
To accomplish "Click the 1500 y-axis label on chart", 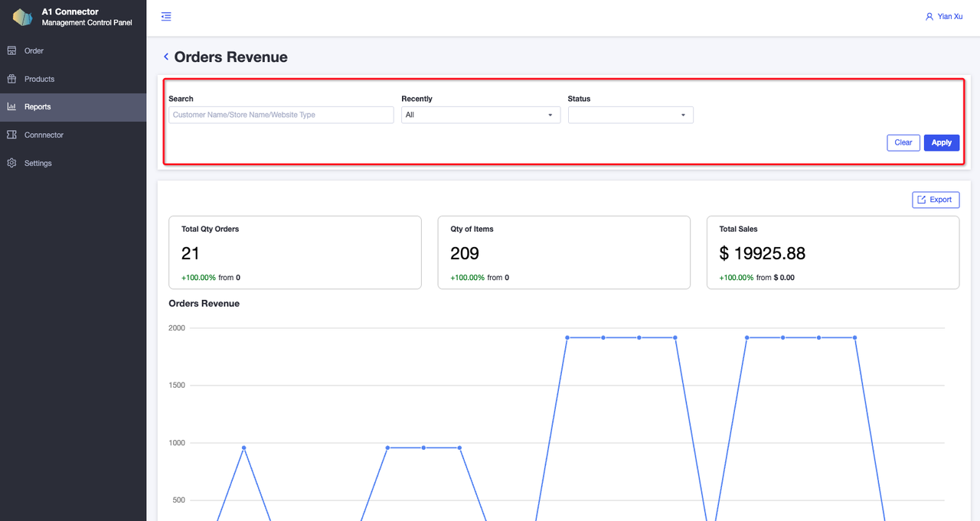I will [177, 386].
